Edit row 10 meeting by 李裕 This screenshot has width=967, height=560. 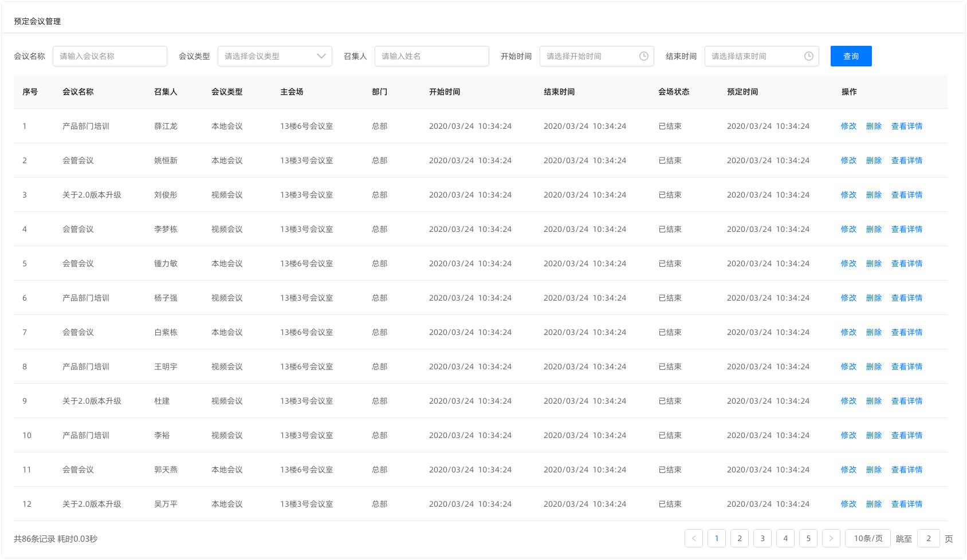coord(848,435)
